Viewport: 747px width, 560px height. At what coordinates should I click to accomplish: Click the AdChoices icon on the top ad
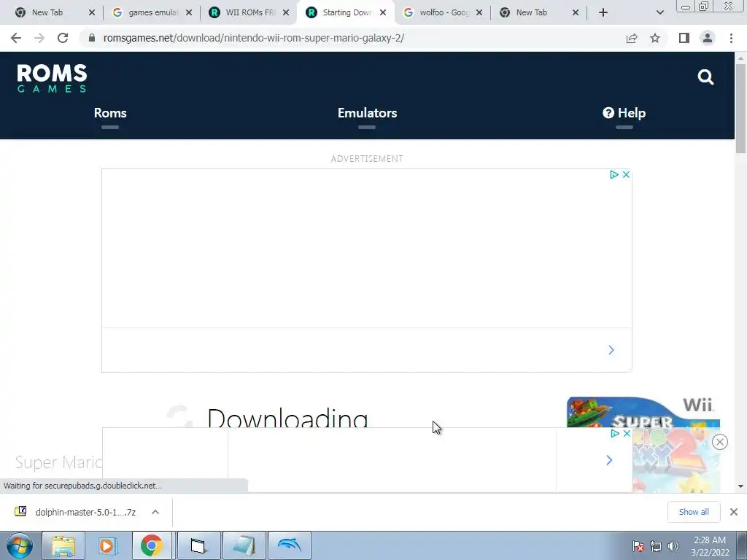point(614,175)
